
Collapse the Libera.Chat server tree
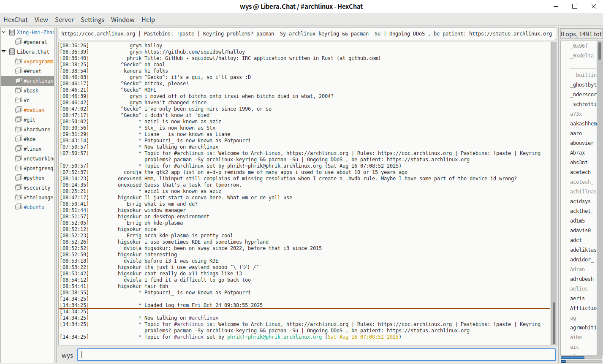(x=4, y=52)
